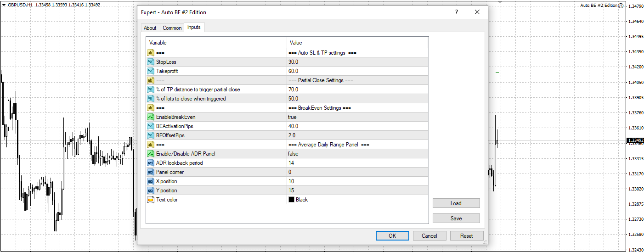
Task: Click the 'Text color' variable name
Action: point(167,200)
